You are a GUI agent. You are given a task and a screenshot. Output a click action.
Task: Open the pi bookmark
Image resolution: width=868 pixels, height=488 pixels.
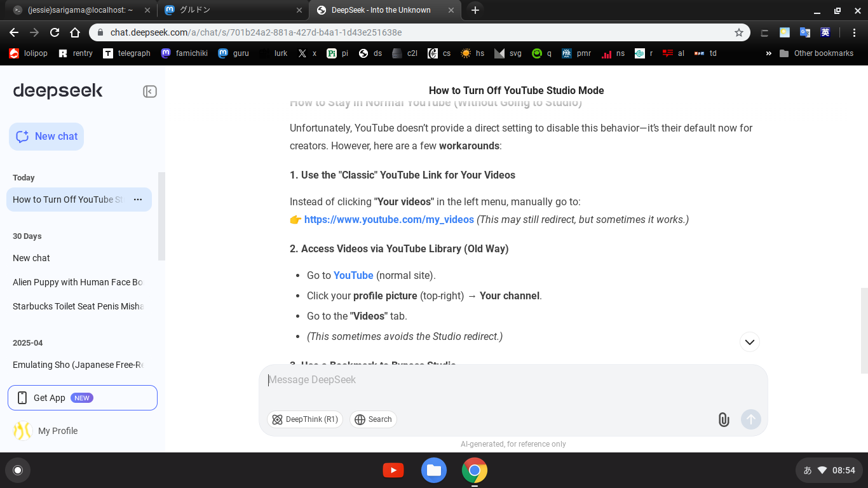337,53
